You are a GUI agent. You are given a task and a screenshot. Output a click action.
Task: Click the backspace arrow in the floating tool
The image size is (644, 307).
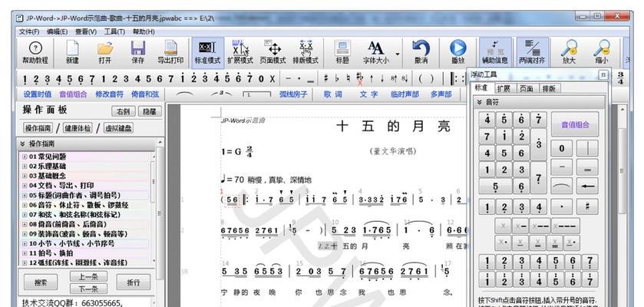point(587,186)
